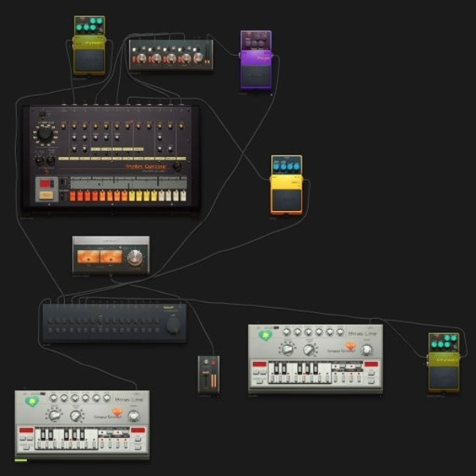The height and width of the screenshot is (476, 476).
Task: Click the last small top-row knob on the bottom-left Bassline
Action: pos(107,398)
